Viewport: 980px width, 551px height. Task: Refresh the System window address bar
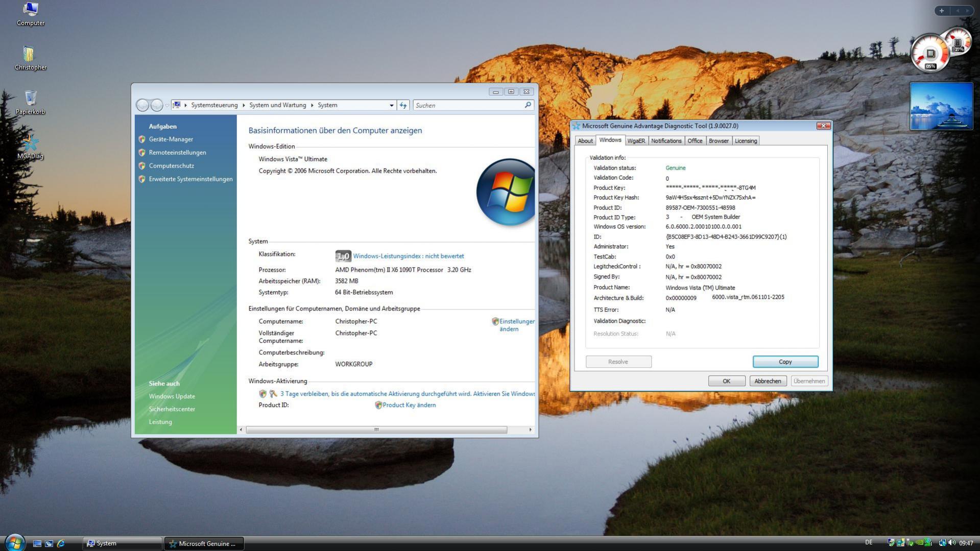click(x=403, y=105)
